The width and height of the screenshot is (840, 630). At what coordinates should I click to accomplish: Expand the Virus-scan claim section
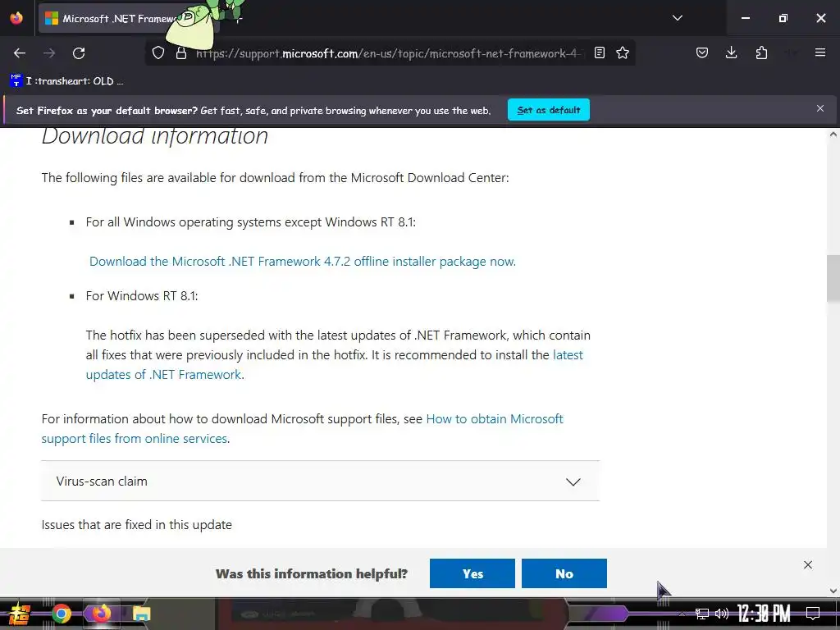pyautogui.click(x=321, y=481)
